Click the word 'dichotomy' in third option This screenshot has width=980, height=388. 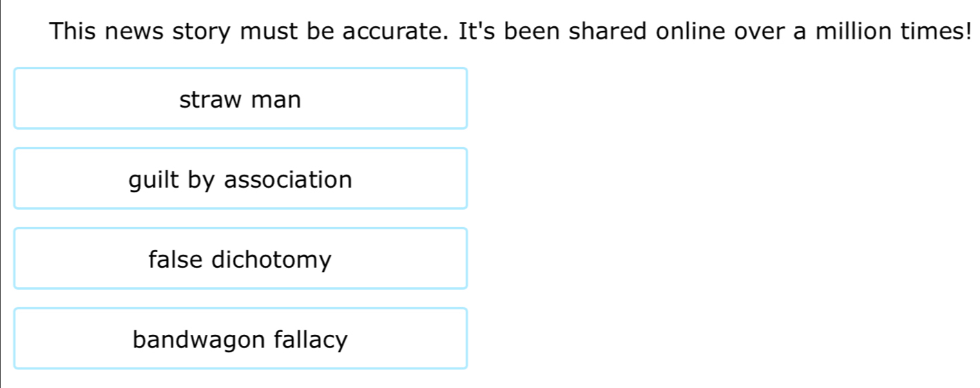[x=271, y=260]
